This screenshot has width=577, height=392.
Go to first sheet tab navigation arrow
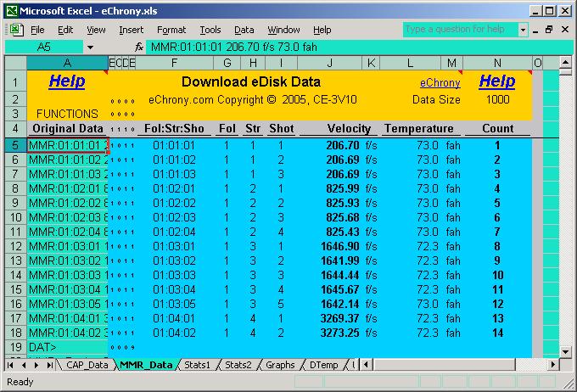pyautogui.click(x=12, y=365)
